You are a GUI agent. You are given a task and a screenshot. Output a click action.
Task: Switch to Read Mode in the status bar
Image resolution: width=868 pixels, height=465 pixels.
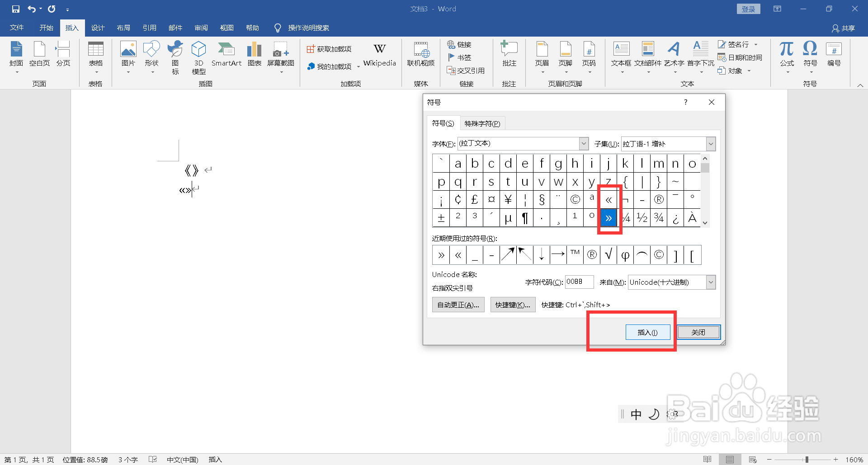coord(708,459)
